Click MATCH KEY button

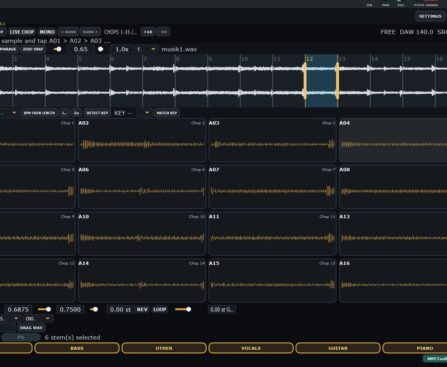coord(167,113)
